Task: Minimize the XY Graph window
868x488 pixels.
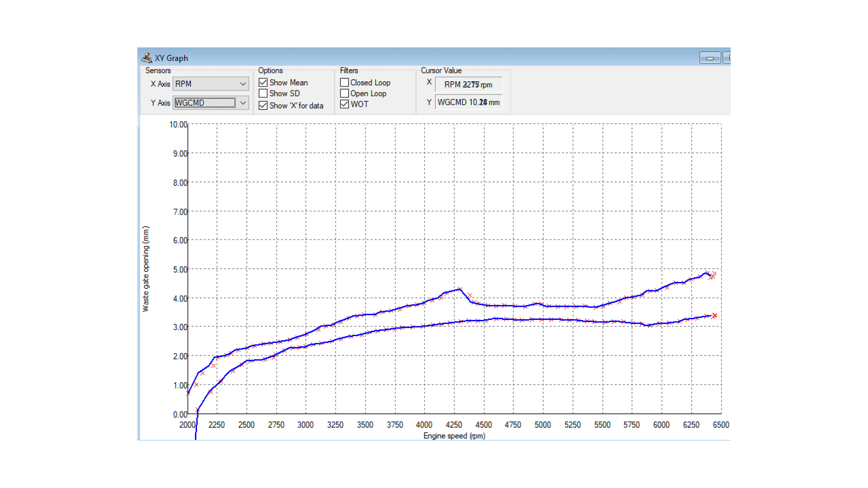Action: point(710,57)
